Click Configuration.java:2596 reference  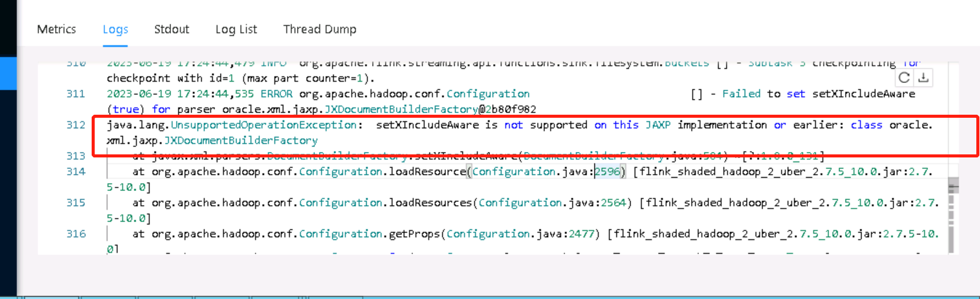(546, 171)
